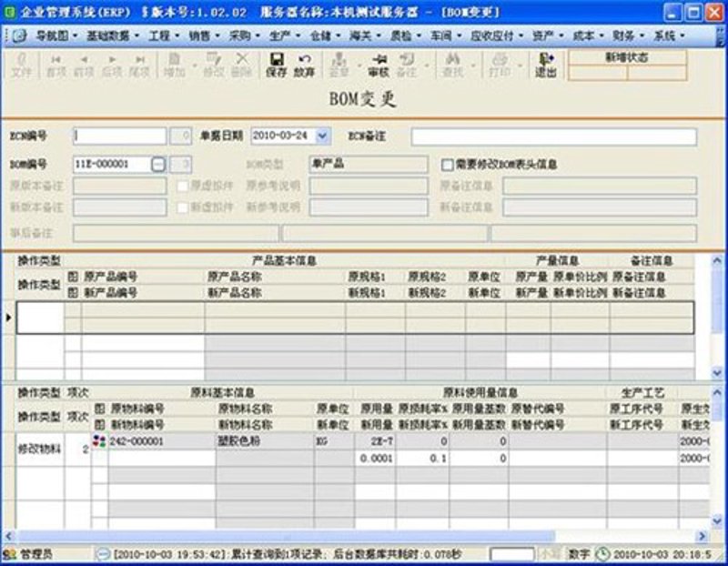Click the grid icon before 新产品编号 header
Viewport: 728px width, 566px height.
[x=73, y=292]
